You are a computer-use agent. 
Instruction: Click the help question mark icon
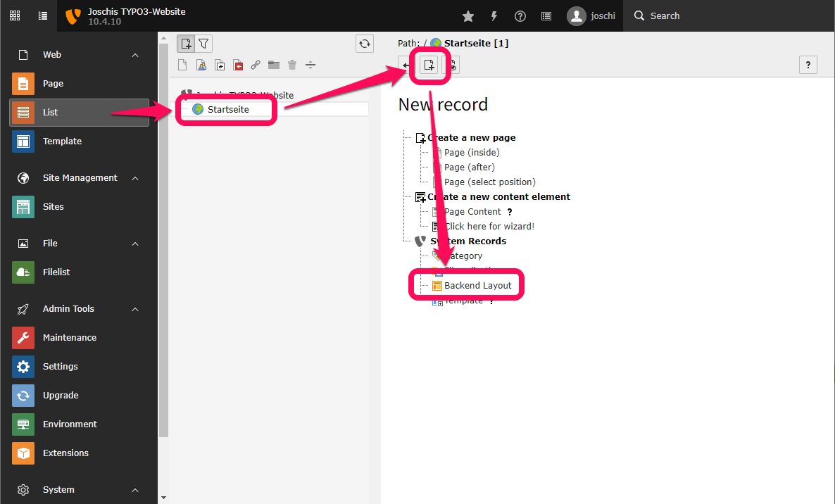[x=520, y=15]
